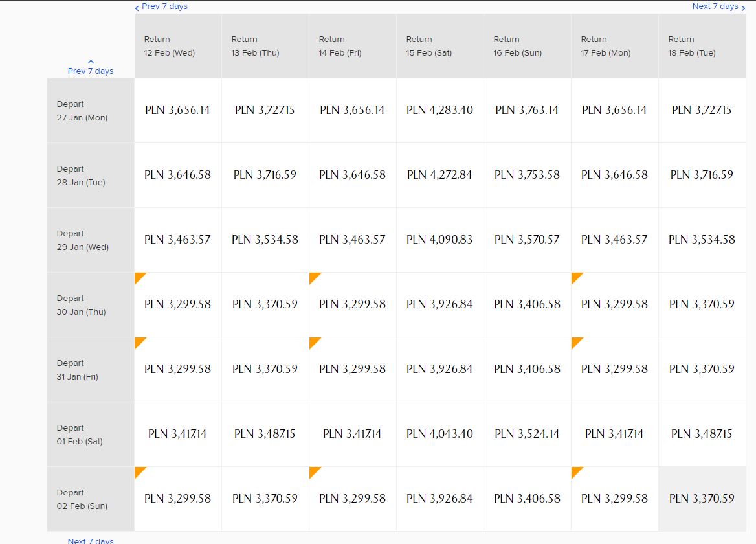Image resolution: width=756 pixels, height=544 pixels.
Task: Show previous 7 return days
Action: [x=161, y=6]
